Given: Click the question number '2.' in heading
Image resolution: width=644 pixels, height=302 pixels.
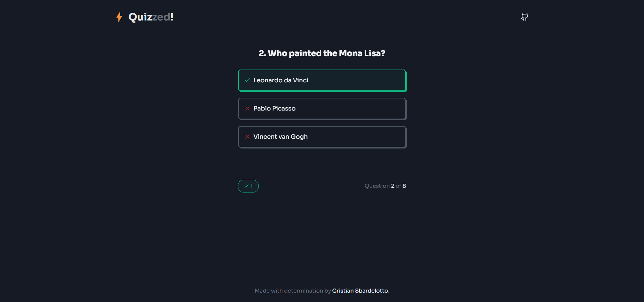Looking at the screenshot, I should [x=262, y=53].
